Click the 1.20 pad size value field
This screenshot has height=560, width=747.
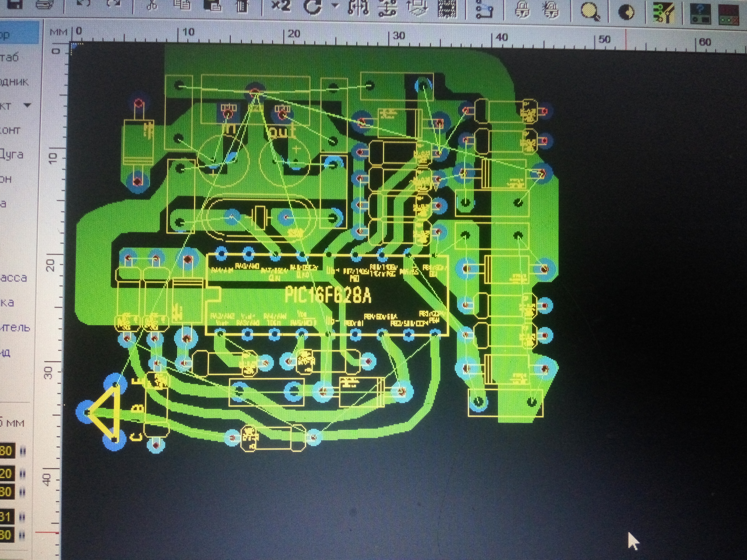tap(7, 473)
